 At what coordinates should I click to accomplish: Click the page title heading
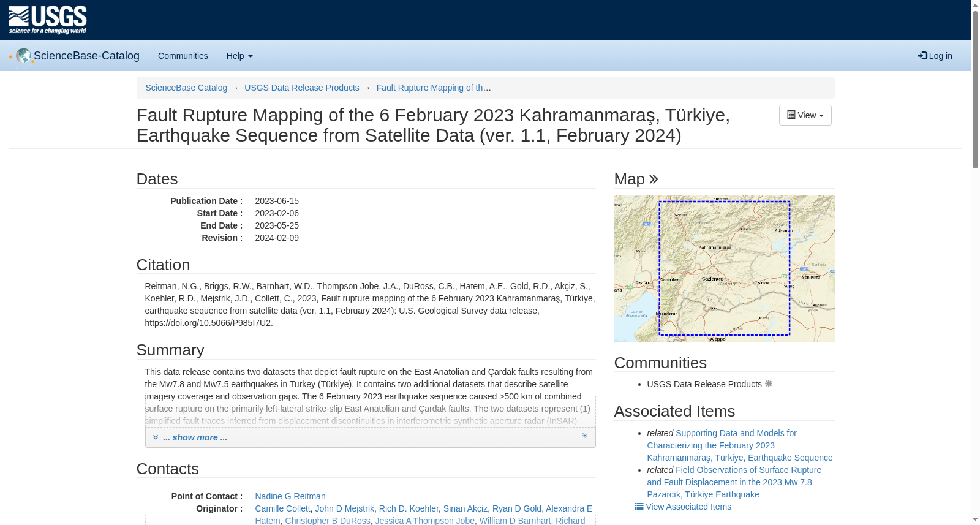coord(433,125)
